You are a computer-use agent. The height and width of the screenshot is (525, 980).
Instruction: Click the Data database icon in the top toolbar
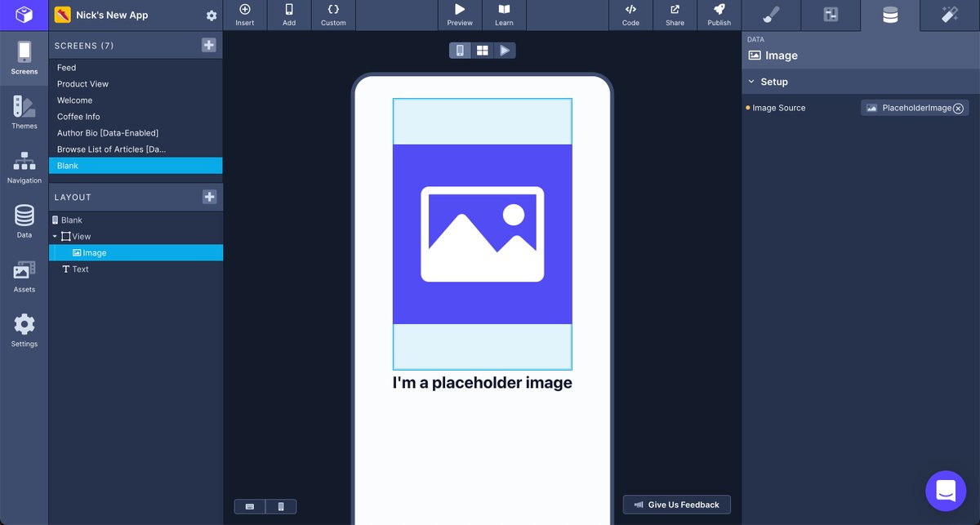point(889,15)
